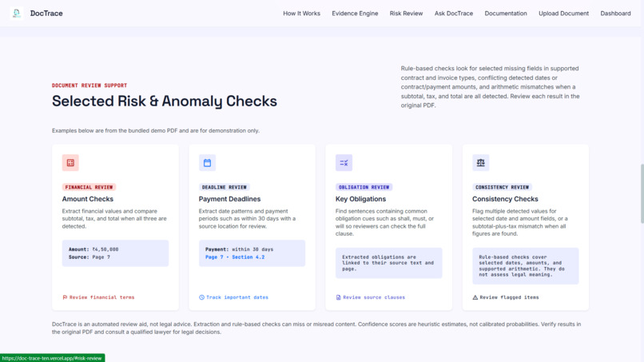
Task: Open the Risk Review nav link
Action: pos(406,13)
